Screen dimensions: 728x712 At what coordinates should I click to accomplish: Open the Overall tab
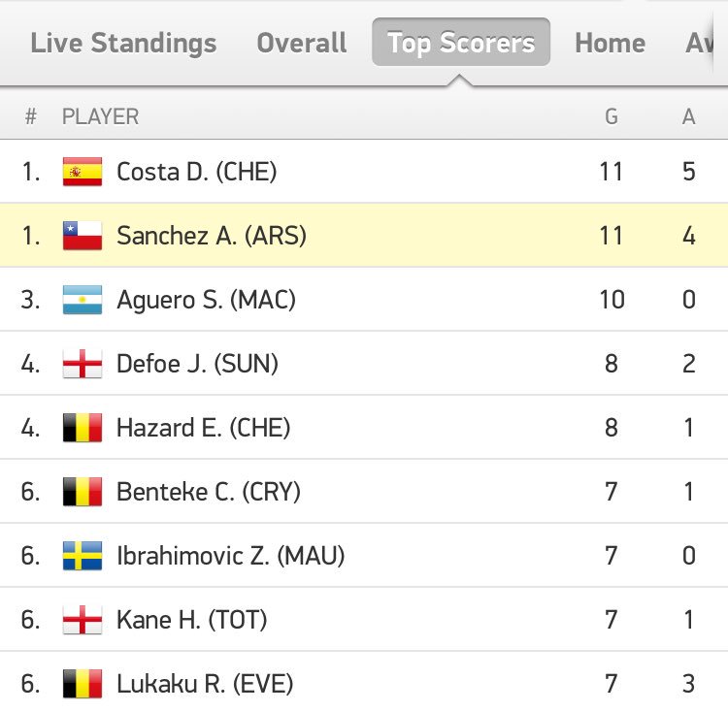pyautogui.click(x=301, y=43)
